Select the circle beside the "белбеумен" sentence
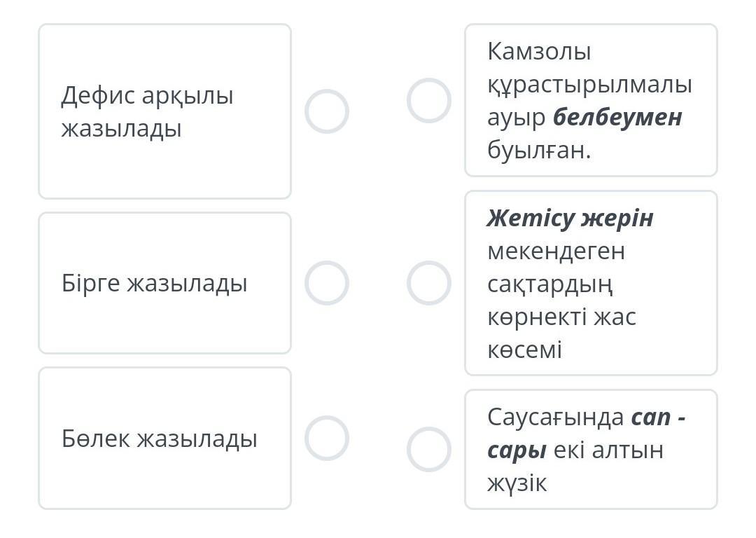Image resolution: width=756 pixels, height=538 pixels. tap(428, 100)
